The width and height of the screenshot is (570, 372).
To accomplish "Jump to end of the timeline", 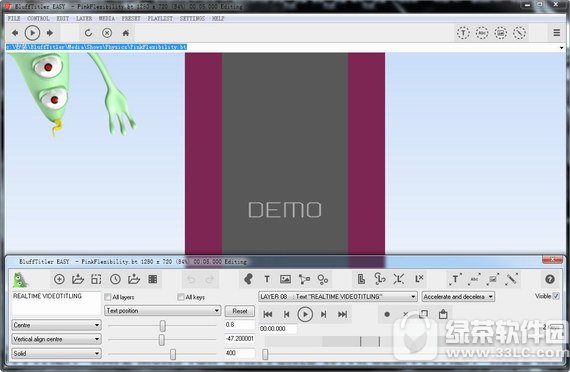I will (342, 314).
